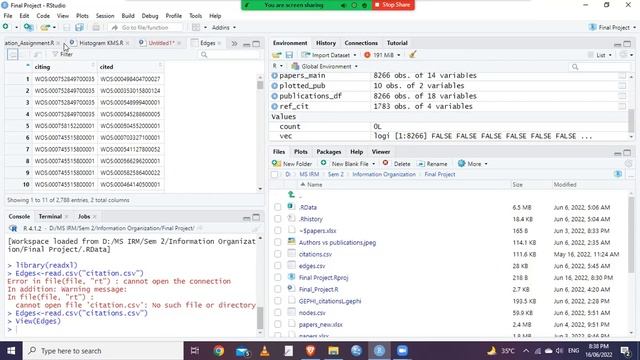The height and width of the screenshot is (360, 640).
Task: Click the Filter button in data viewer
Action: click(x=62, y=54)
